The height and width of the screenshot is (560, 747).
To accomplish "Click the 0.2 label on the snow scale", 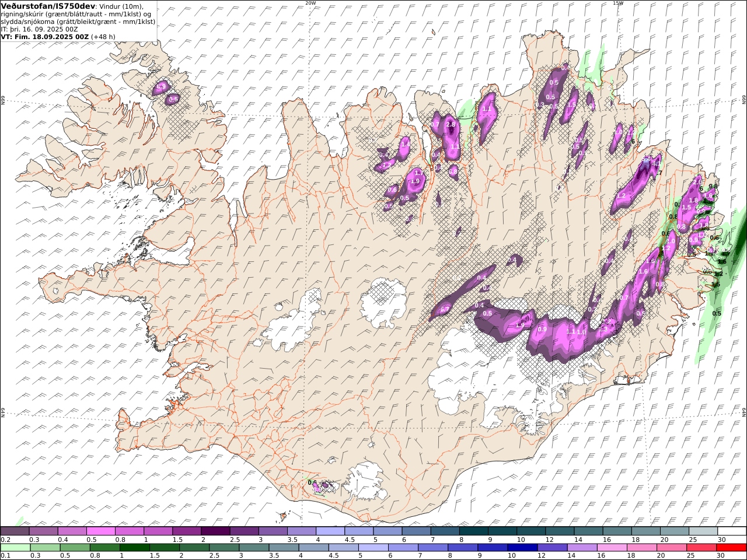I will point(4,540).
